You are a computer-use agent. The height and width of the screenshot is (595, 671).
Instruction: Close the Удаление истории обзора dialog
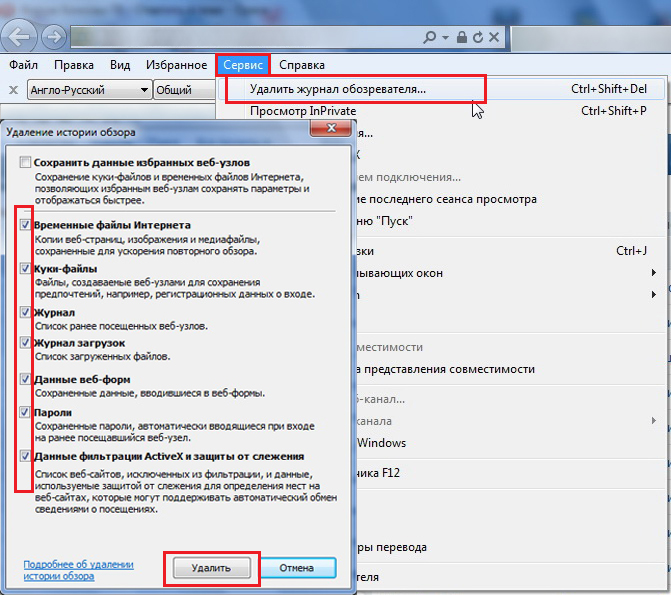331,128
